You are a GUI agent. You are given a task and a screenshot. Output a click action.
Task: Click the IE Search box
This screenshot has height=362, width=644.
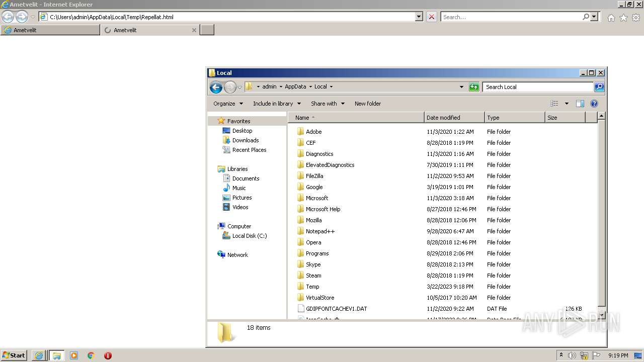point(511,17)
